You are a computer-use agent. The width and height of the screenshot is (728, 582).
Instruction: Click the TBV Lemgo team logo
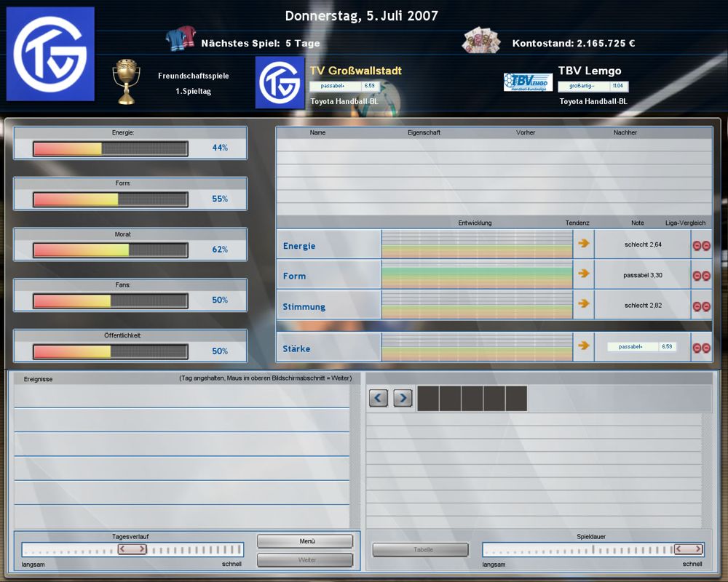tap(528, 82)
